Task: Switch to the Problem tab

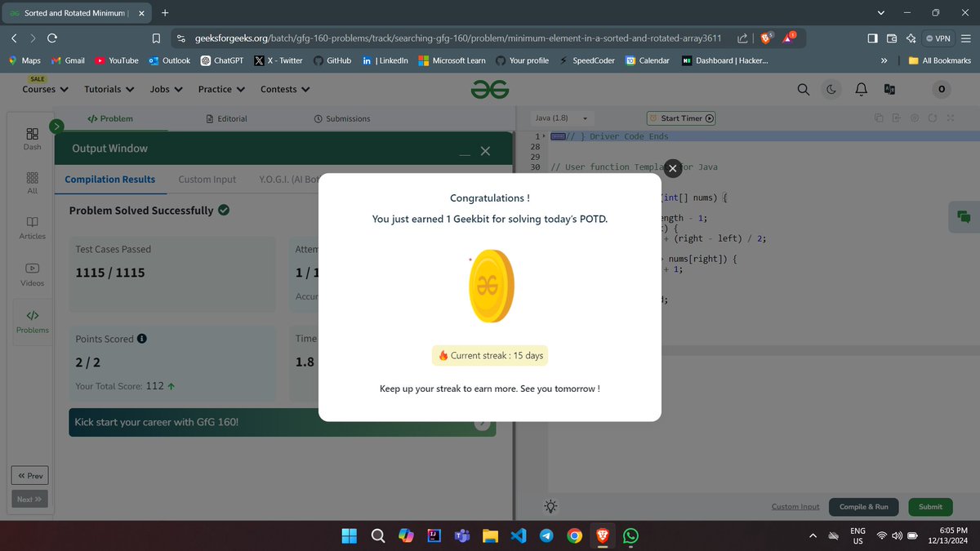Action: tap(110, 118)
